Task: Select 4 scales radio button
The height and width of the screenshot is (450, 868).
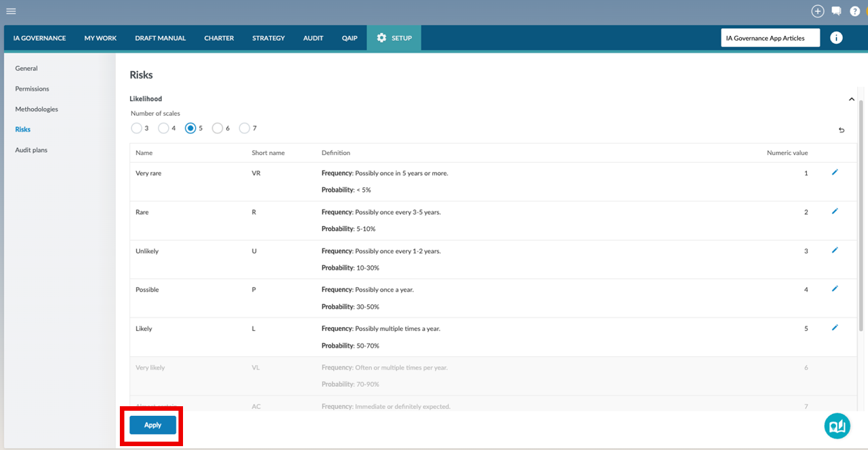Action: (x=164, y=128)
